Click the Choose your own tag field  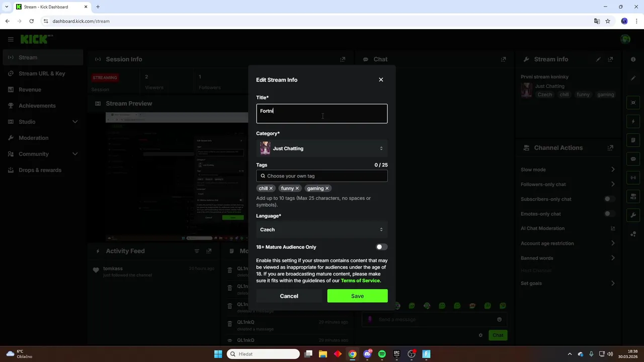(x=322, y=176)
